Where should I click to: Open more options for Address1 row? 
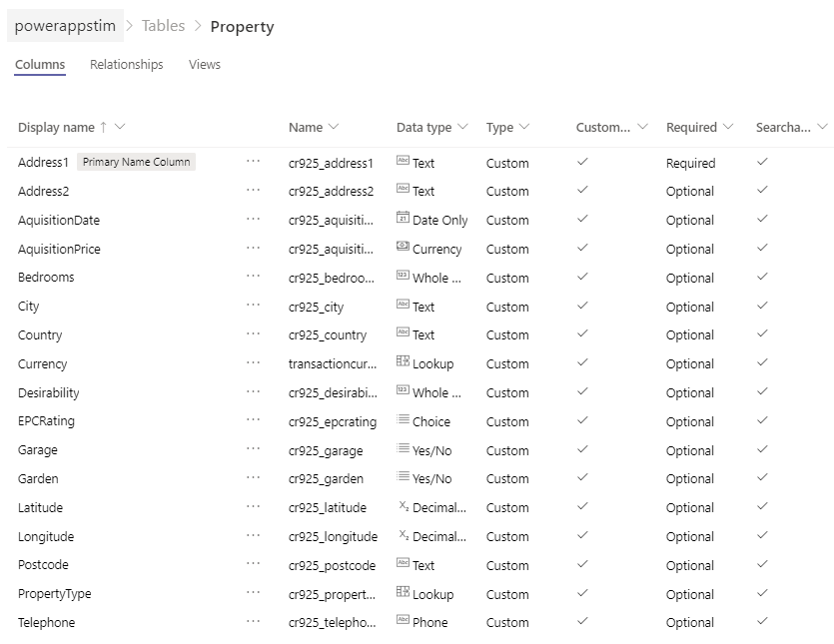[x=253, y=162]
